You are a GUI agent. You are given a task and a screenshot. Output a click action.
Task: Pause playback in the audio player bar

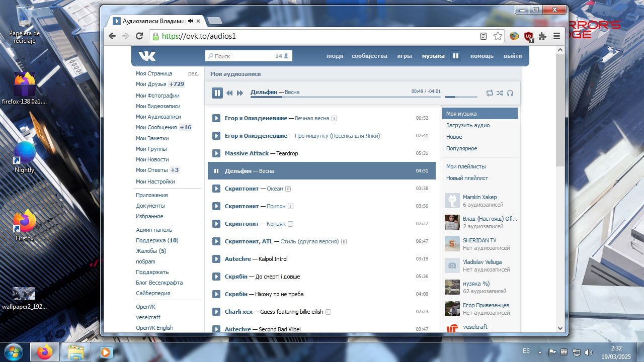(x=217, y=93)
